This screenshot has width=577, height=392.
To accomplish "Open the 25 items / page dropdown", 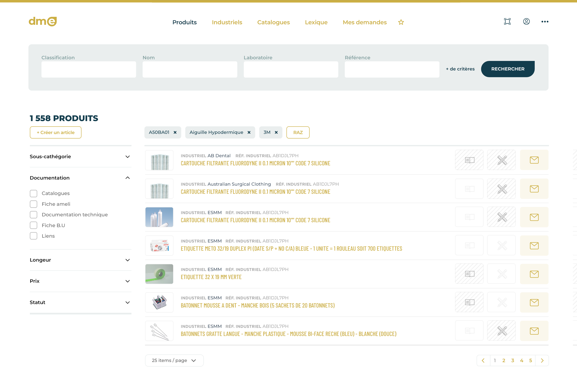I will pos(174,360).
